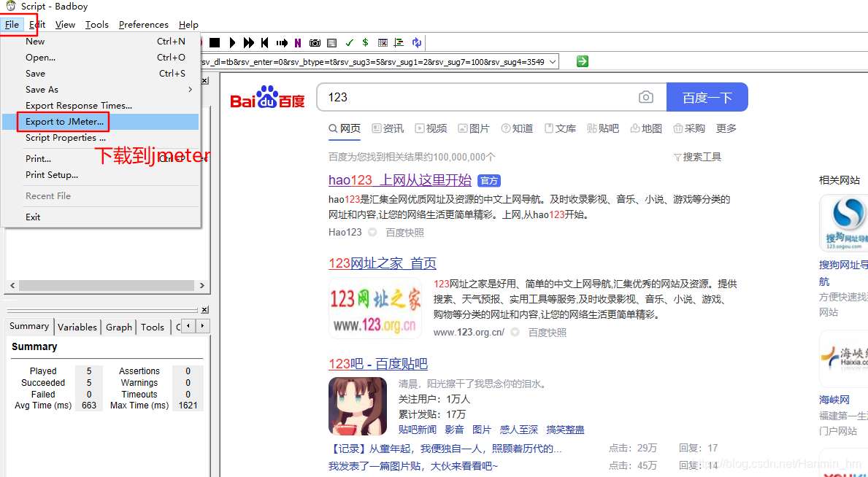Click script tree scroll left arrow
The image size is (868, 477).
point(11,285)
